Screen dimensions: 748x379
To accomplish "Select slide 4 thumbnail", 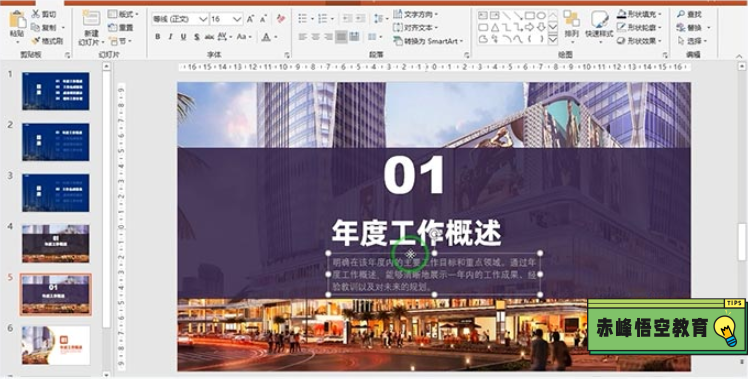I will (55, 243).
